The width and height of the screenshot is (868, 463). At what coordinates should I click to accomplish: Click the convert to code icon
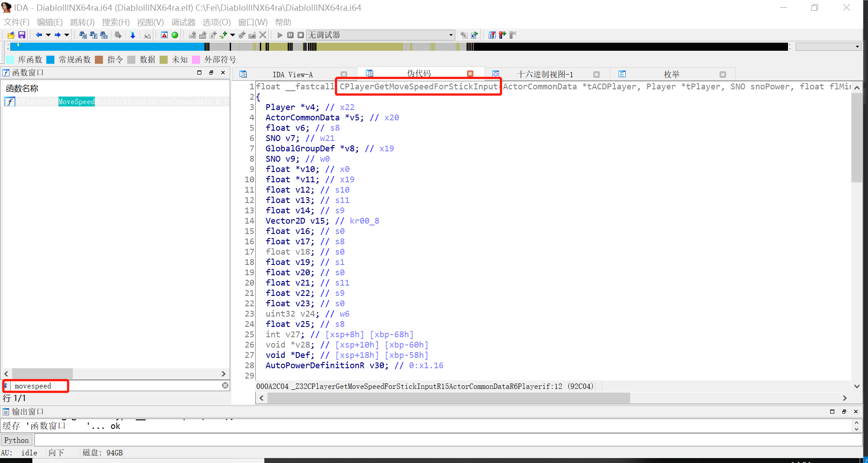tap(192, 35)
